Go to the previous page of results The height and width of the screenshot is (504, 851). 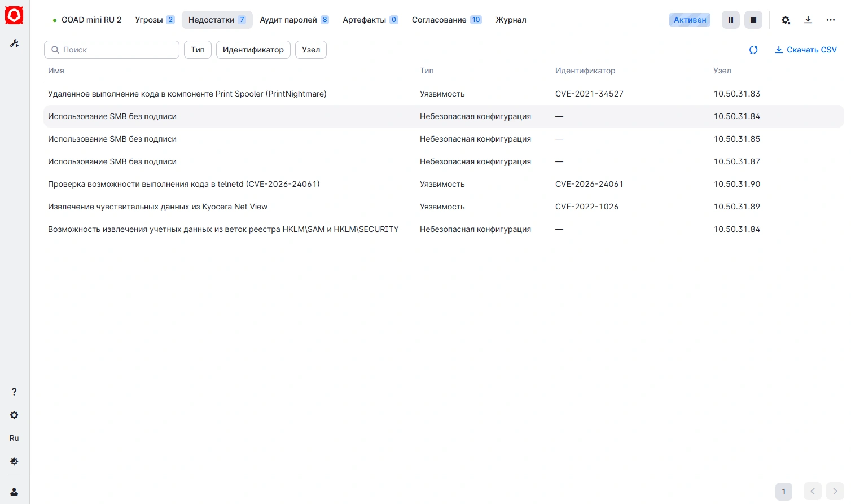point(813,492)
